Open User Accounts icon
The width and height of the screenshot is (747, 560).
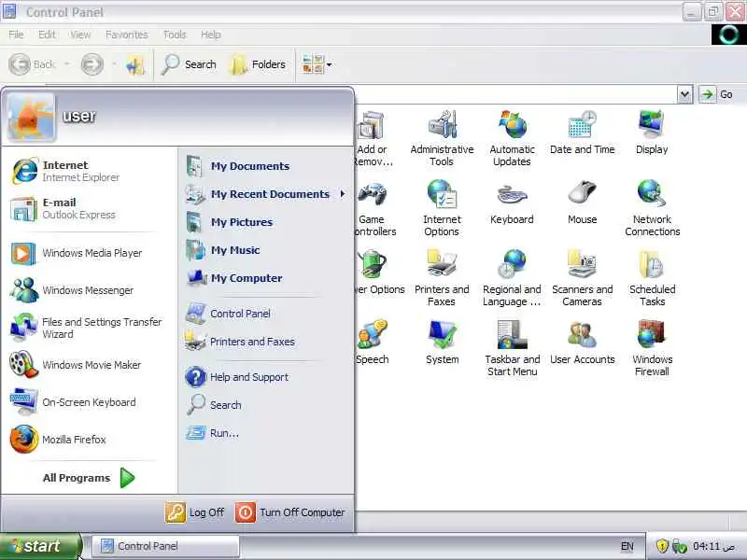(582, 343)
